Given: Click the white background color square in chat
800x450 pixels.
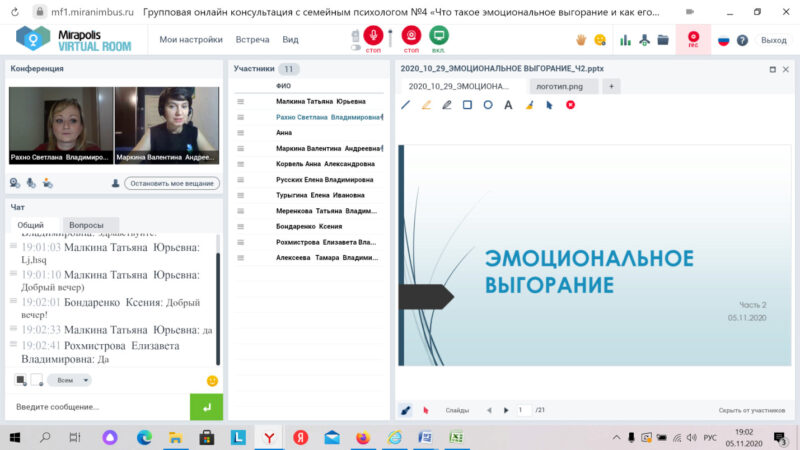Looking at the screenshot, I should click(37, 380).
